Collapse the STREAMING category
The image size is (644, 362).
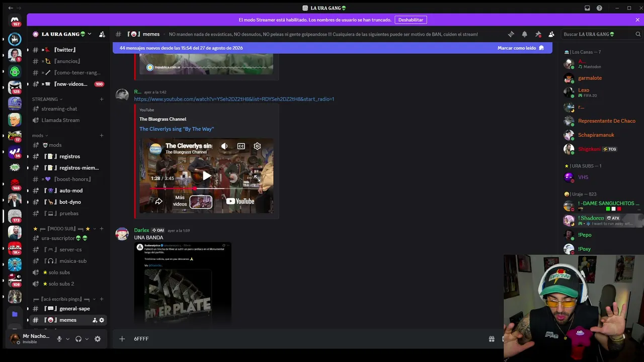pos(48,99)
